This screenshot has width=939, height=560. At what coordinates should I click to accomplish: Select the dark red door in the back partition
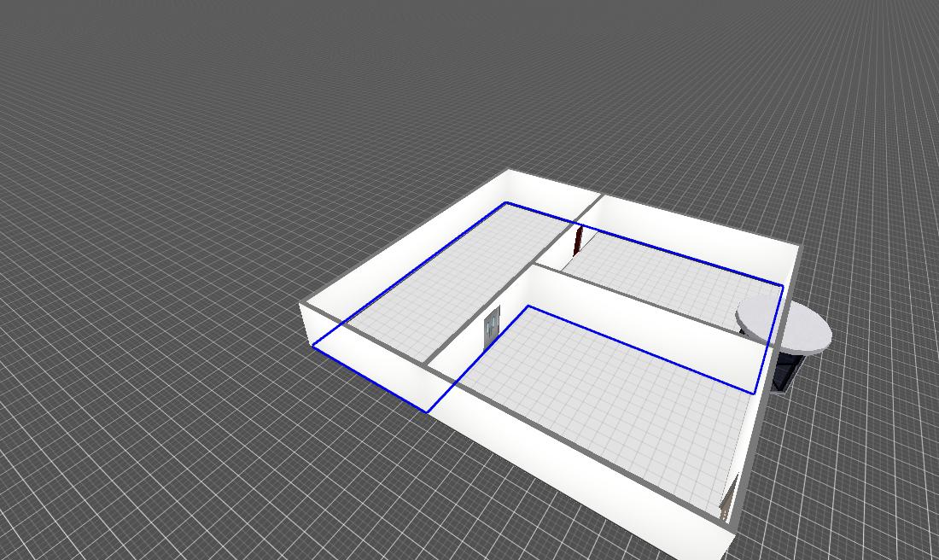[578, 239]
